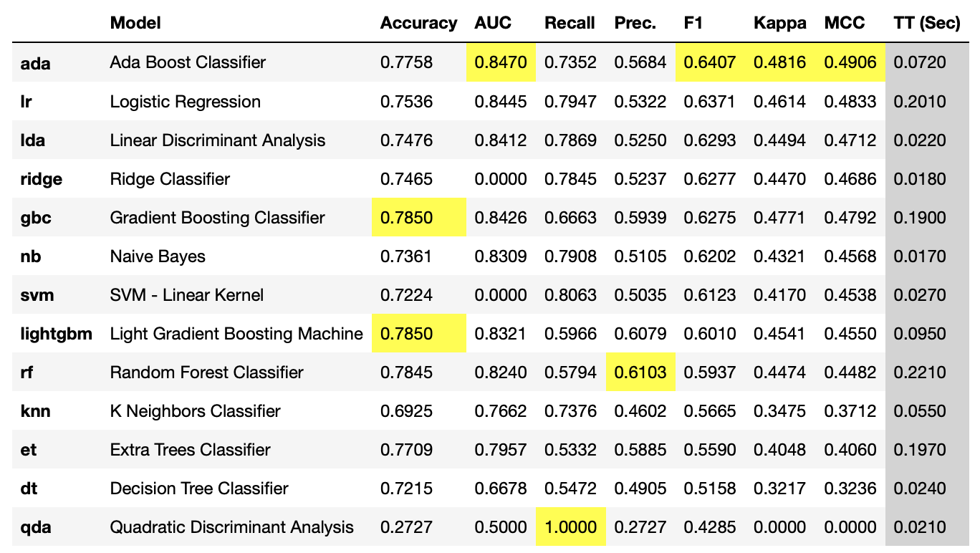Select Quadratic Discriminant Analysis model name
The image size is (980, 553).
point(232,527)
